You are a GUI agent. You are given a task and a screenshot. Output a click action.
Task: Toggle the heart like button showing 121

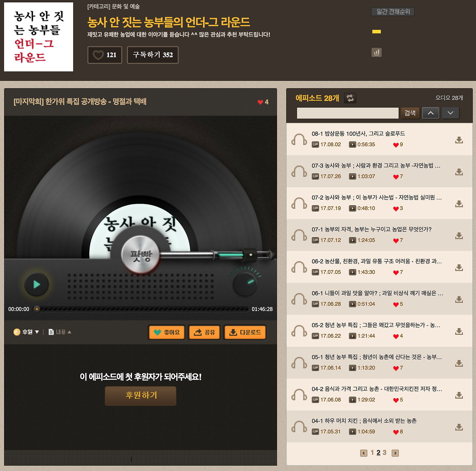105,55
